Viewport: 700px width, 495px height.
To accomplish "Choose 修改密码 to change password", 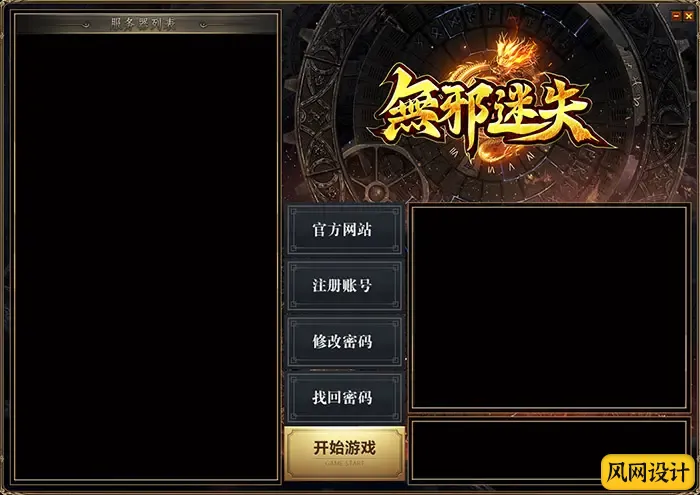I will click(345, 341).
